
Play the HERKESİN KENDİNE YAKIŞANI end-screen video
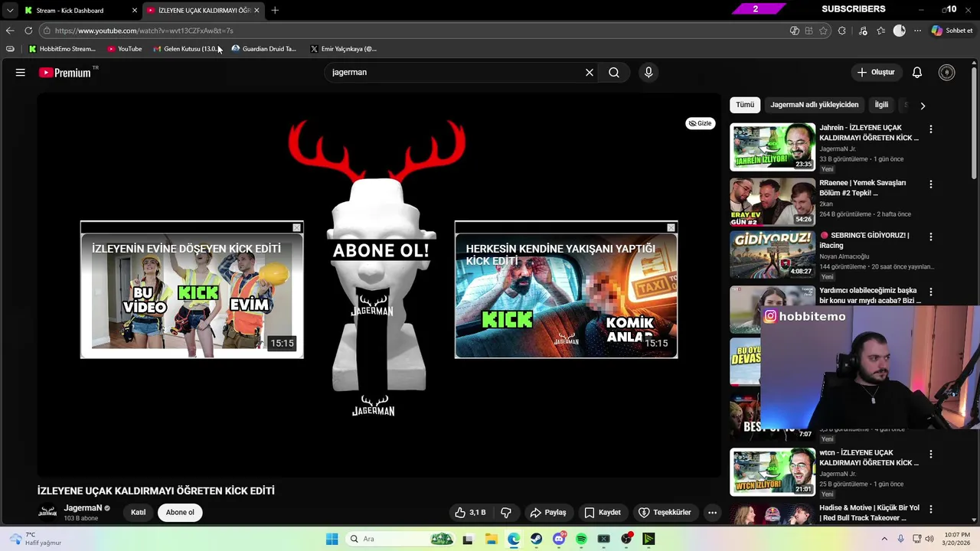[567, 290]
